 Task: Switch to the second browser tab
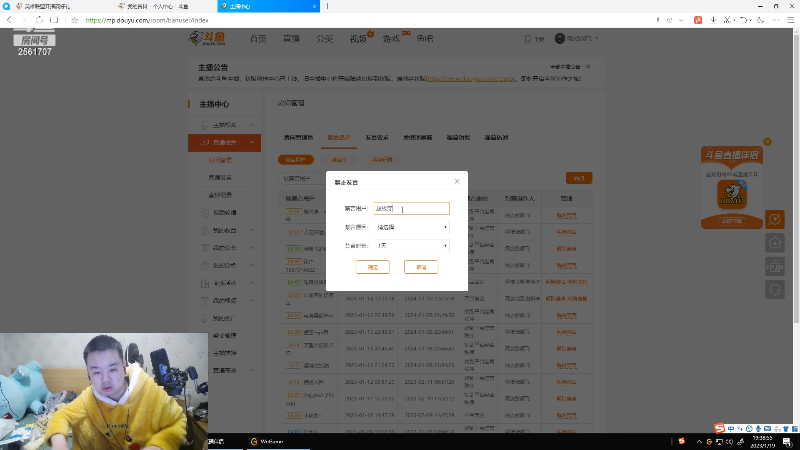(x=164, y=6)
